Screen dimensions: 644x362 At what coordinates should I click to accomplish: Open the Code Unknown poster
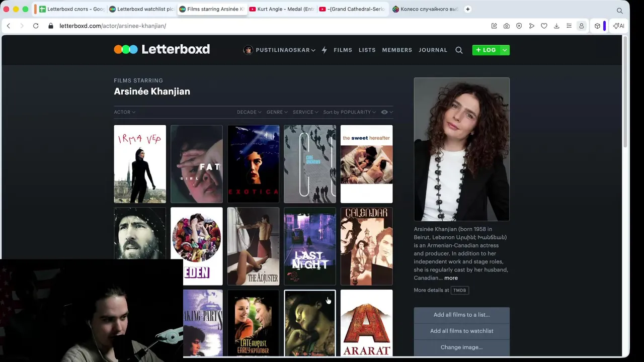tap(310, 164)
